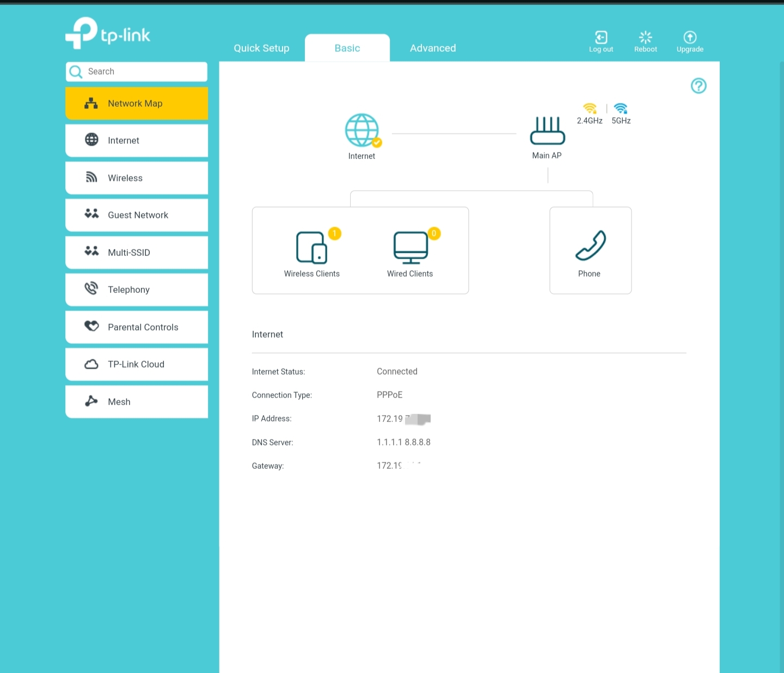Click the 5GHz Wi-Fi icon
Image resolution: width=784 pixels, height=673 pixels.
621,108
